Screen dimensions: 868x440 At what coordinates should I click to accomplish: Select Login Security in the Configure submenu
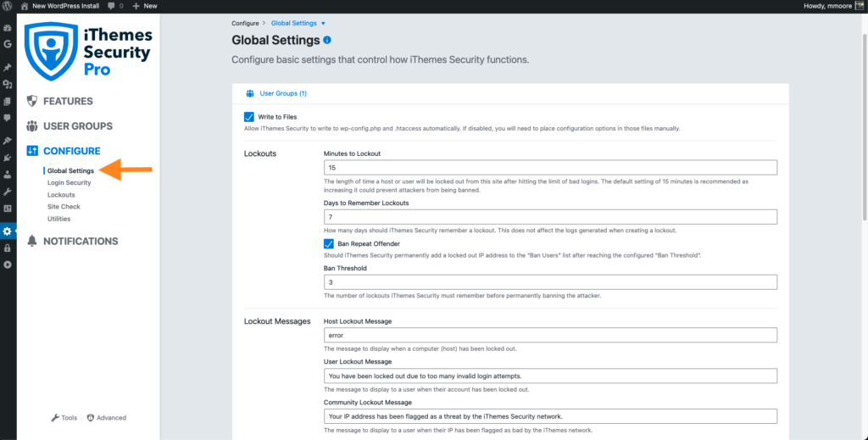point(70,182)
